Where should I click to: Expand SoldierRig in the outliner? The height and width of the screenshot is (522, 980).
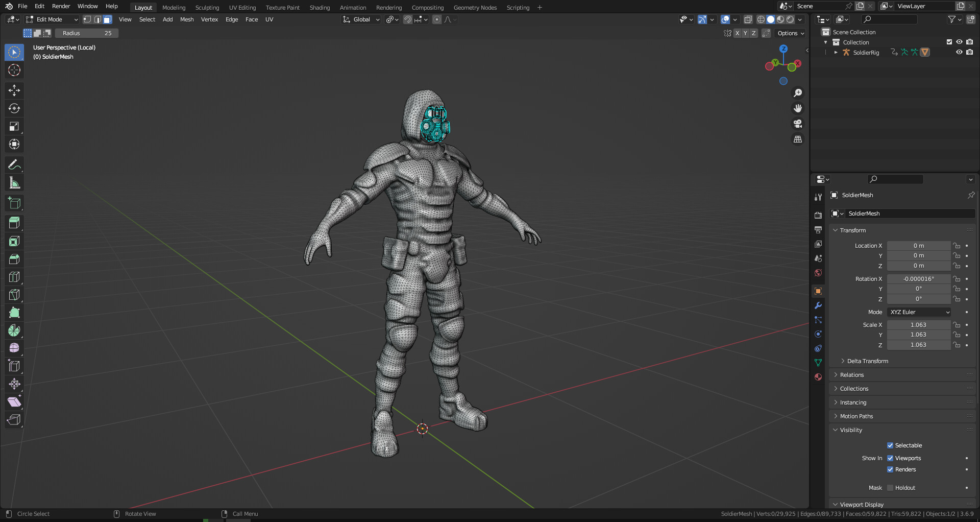[836, 52]
